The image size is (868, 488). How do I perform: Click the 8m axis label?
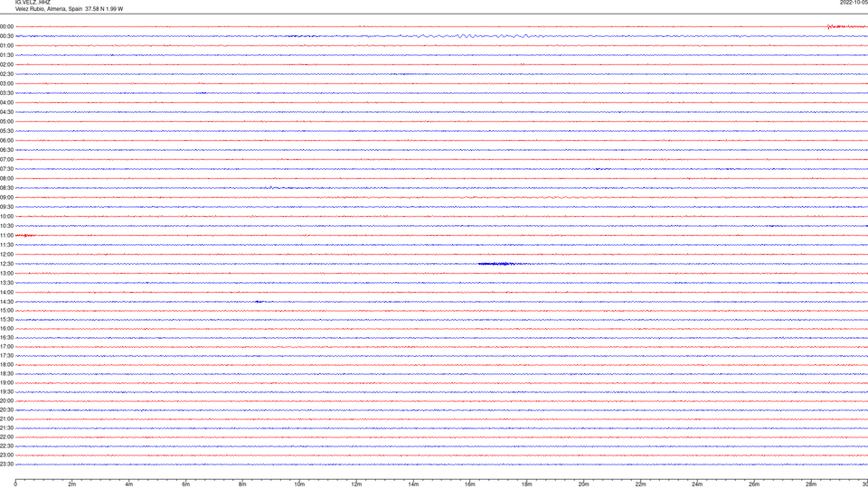coord(242,484)
